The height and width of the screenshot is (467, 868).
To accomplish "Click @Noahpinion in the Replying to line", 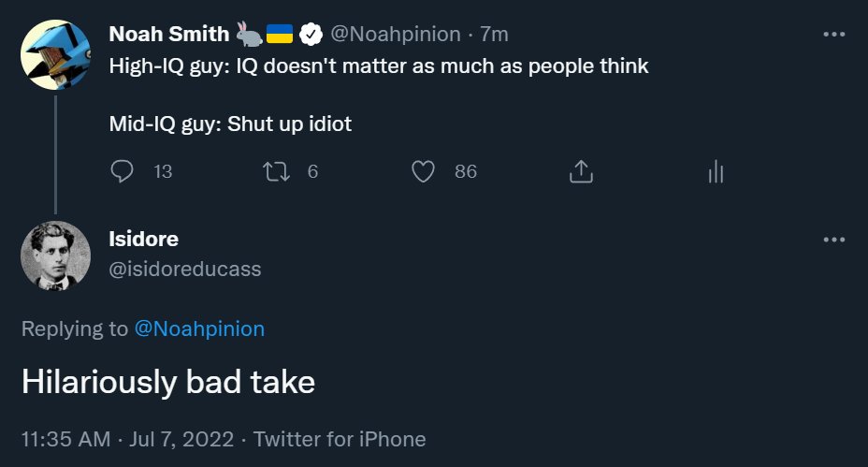I will tap(199, 328).
